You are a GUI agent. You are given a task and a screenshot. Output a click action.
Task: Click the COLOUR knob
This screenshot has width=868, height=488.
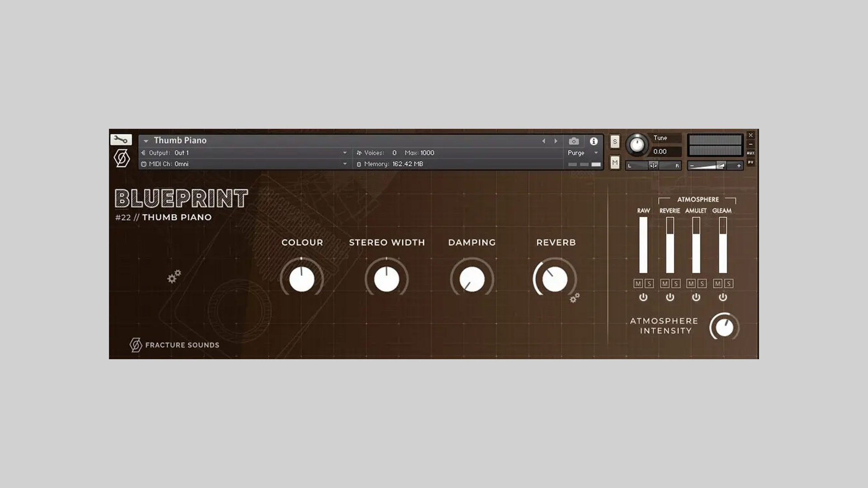pyautogui.click(x=302, y=279)
